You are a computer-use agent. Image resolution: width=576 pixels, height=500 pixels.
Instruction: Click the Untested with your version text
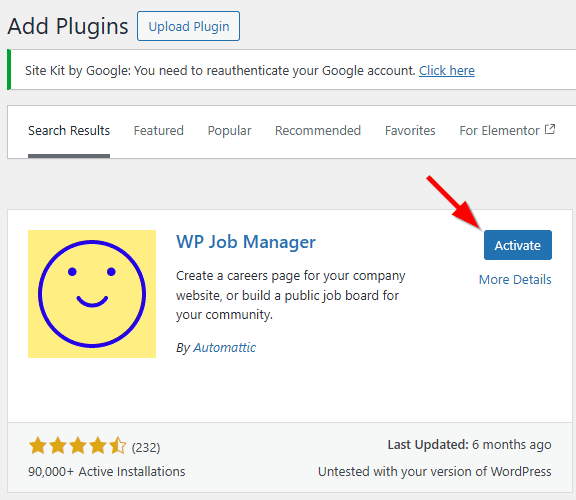pyautogui.click(x=435, y=471)
